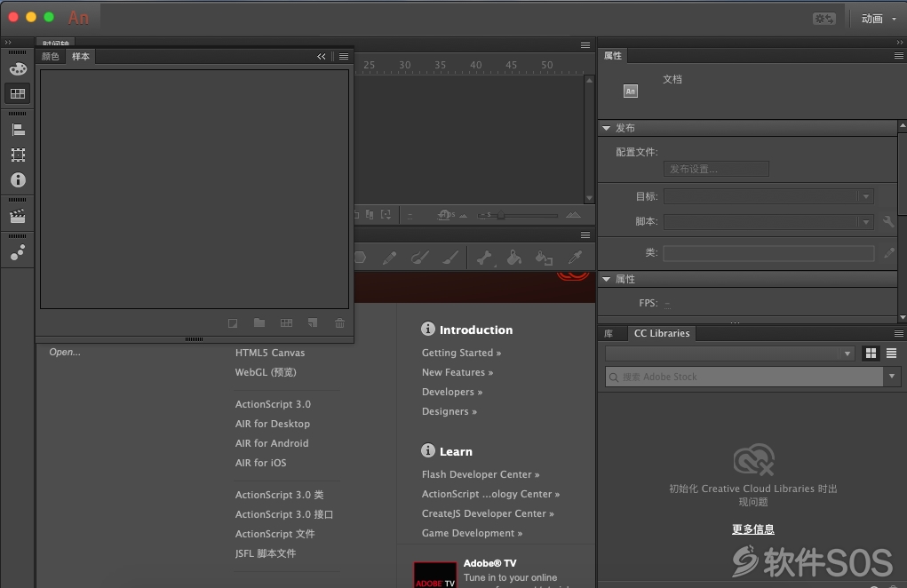This screenshot has height=588, width=907.
Task: Click the 搜索 Adobe Stock search field
Action: pos(744,377)
